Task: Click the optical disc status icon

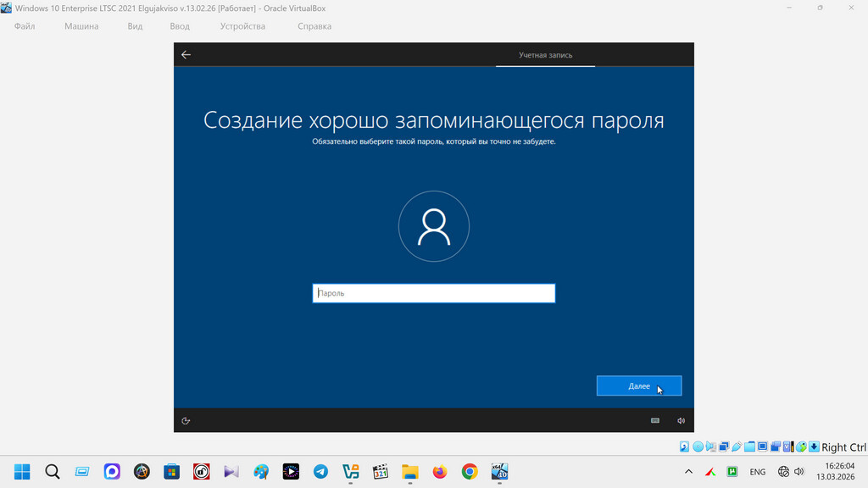Action: pos(698,446)
